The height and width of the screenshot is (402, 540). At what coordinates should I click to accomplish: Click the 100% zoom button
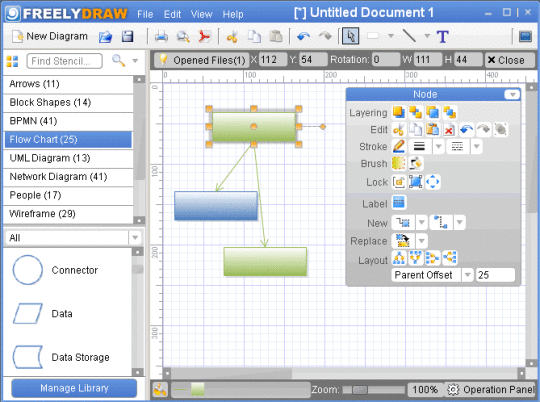coord(425,390)
